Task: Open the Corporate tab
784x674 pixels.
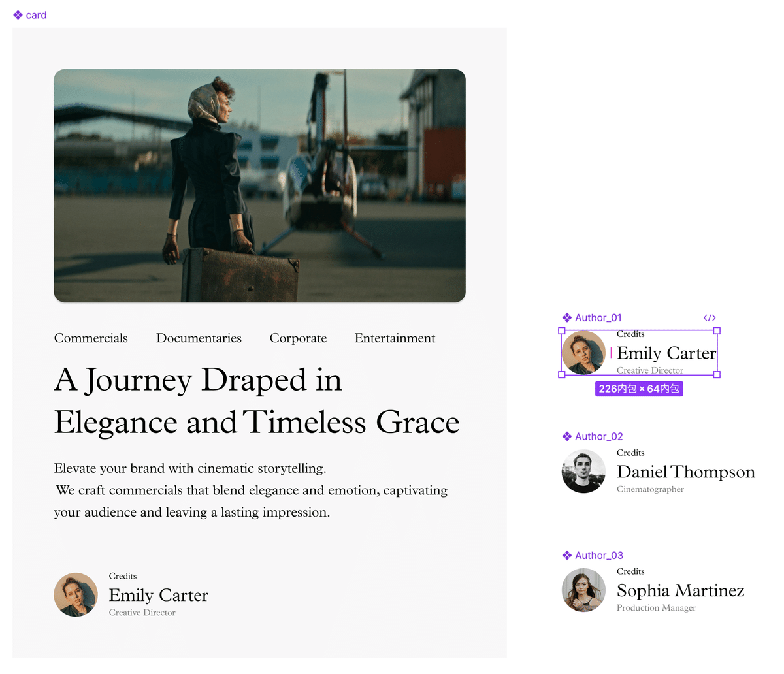Action: point(298,338)
